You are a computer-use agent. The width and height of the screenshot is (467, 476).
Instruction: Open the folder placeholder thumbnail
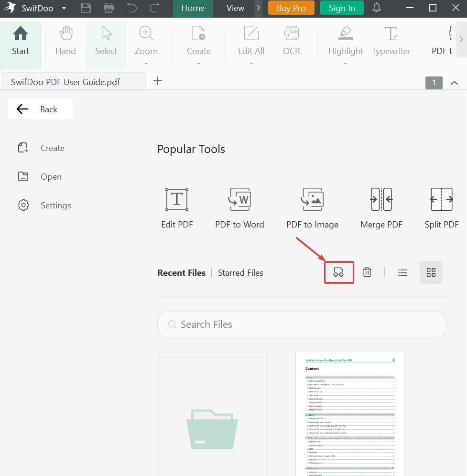click(x=212, y=414)
